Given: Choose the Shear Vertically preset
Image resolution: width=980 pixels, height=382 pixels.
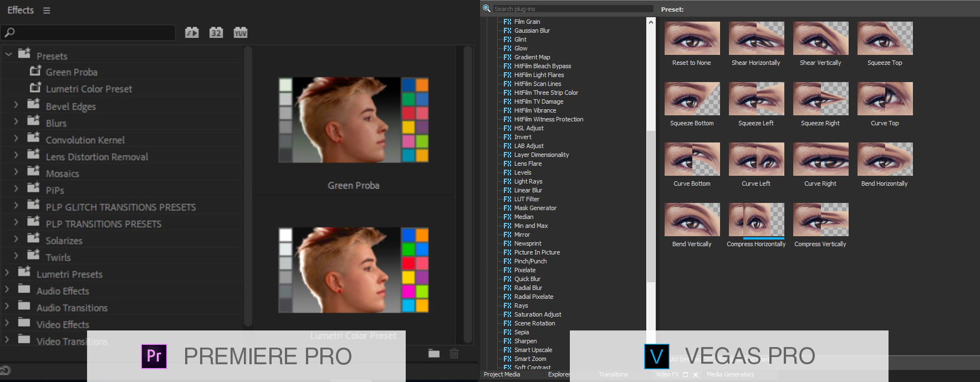Looking at the screenshot, I should click(x=820, y=38).
